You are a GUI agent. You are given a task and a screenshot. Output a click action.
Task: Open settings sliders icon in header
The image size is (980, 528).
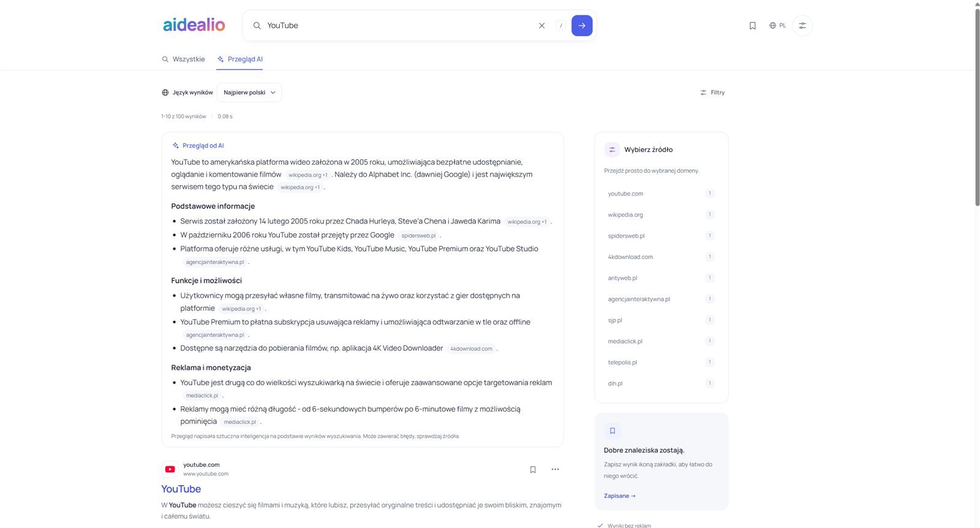[802, 26]
